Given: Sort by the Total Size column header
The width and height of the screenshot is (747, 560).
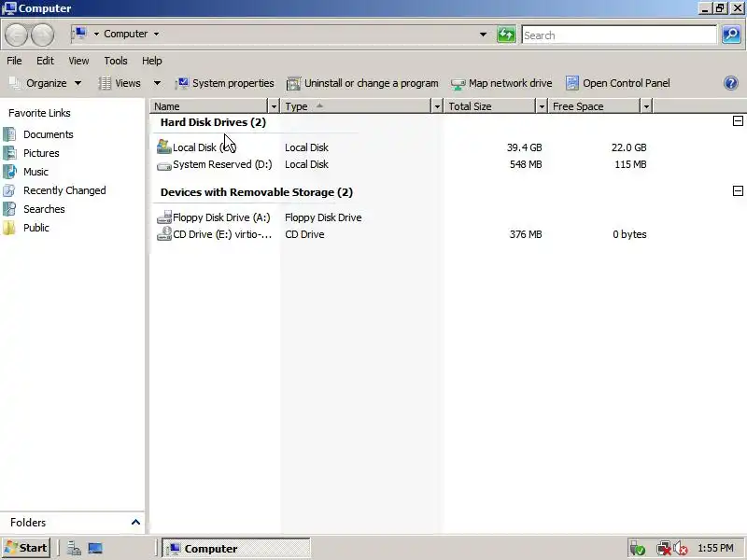Looking at the screenshot, I should click(489, 106).
